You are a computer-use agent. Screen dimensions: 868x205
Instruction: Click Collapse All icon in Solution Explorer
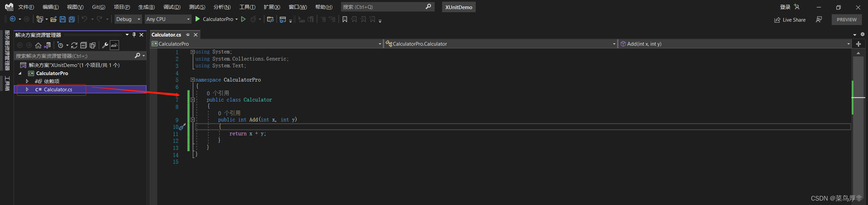[83, 45]
